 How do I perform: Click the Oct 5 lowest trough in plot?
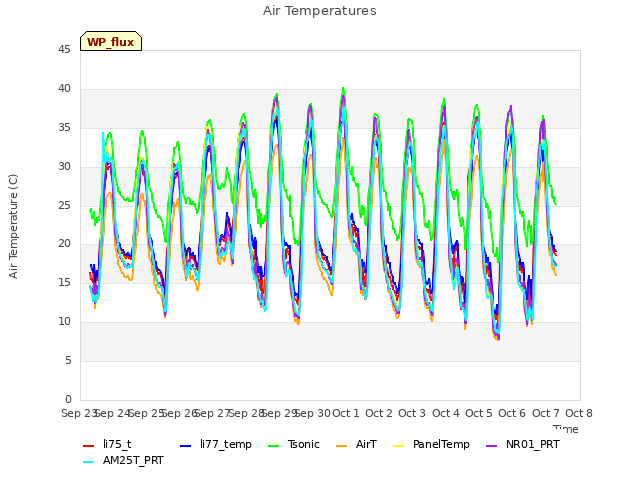[498, 339]
